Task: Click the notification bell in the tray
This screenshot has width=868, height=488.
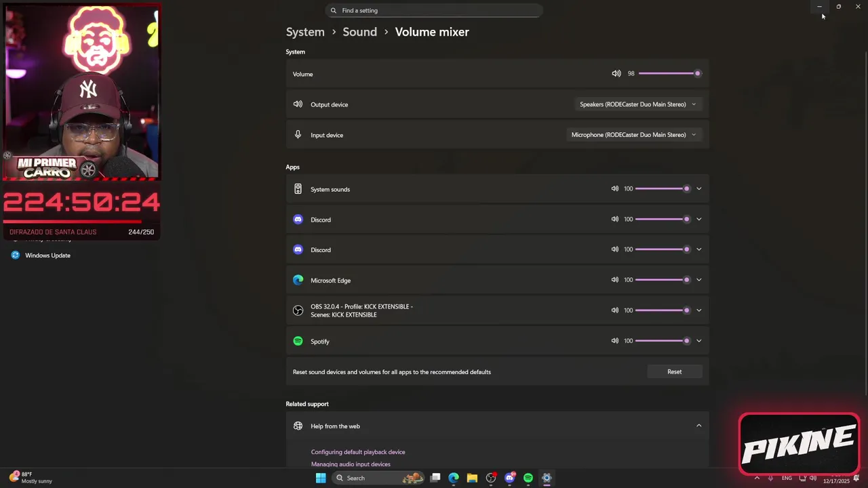Action: (856, 478)
